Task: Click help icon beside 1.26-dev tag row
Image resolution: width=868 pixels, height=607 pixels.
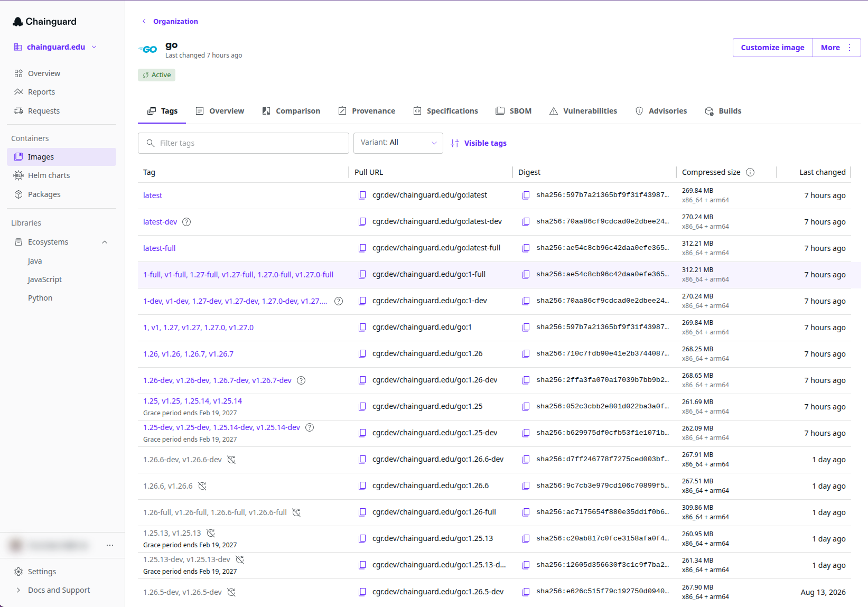Action: tap(301, 380)
